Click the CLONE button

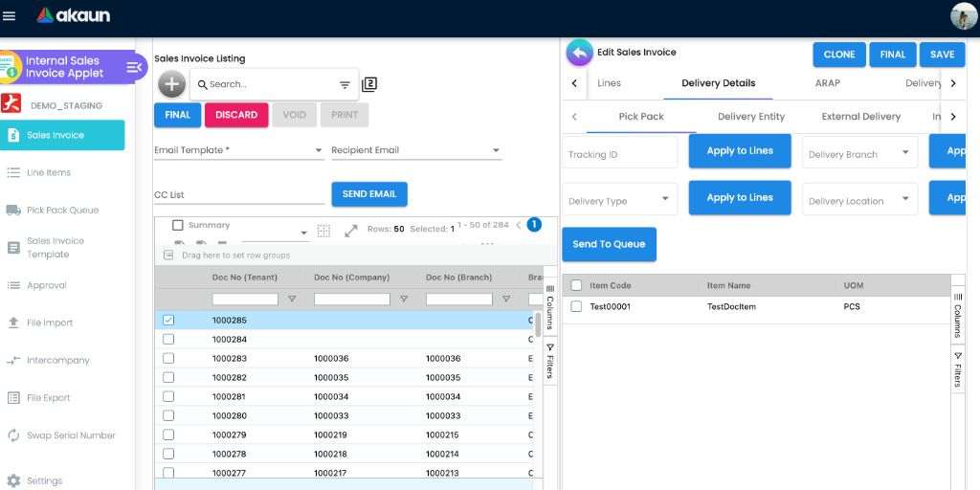tap(839, 55)
